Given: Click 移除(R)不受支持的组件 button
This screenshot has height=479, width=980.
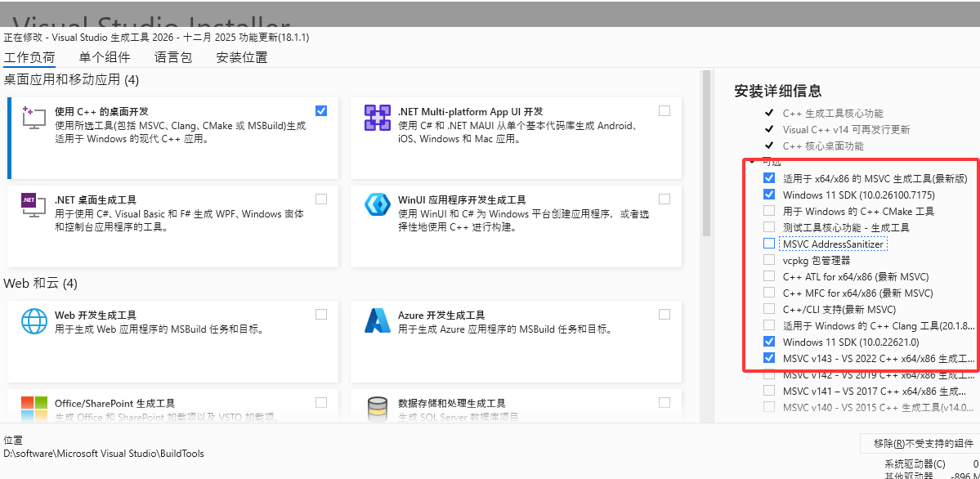Looking at the screenshot, I should click(x=920, y=443).
